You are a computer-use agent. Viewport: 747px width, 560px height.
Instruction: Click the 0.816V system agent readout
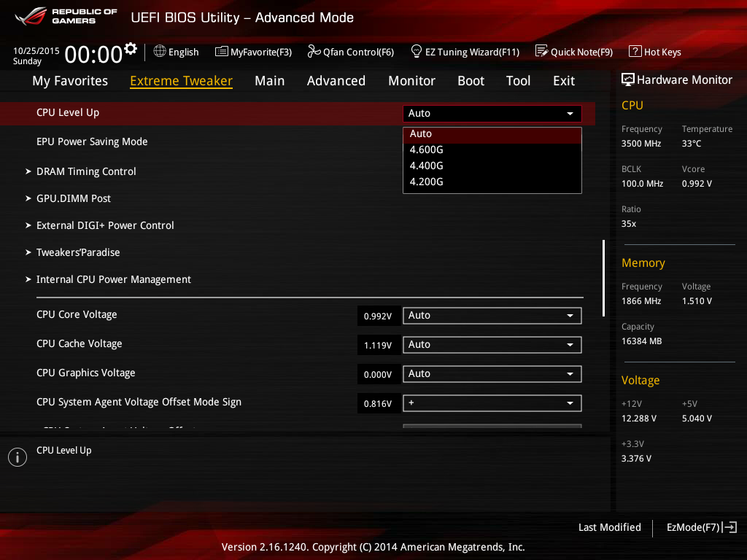click(378, 404)
